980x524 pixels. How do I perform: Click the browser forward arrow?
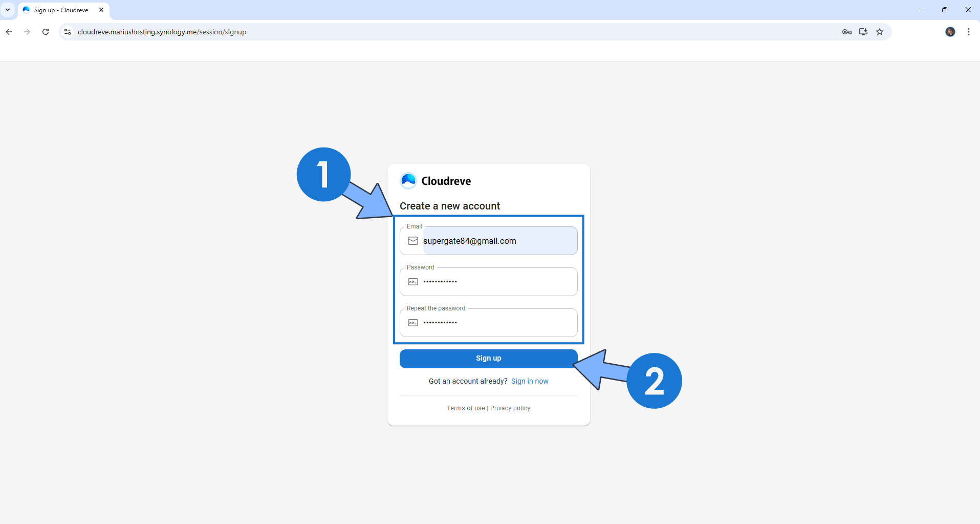tap(27, 32)
